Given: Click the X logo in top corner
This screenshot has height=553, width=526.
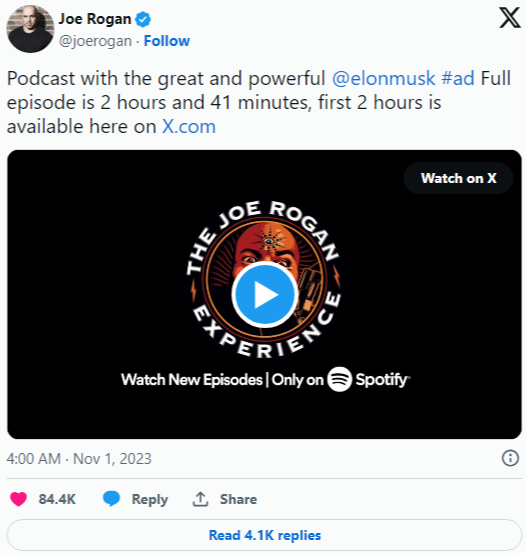Looking at the screenshot, I should (510, 18).
